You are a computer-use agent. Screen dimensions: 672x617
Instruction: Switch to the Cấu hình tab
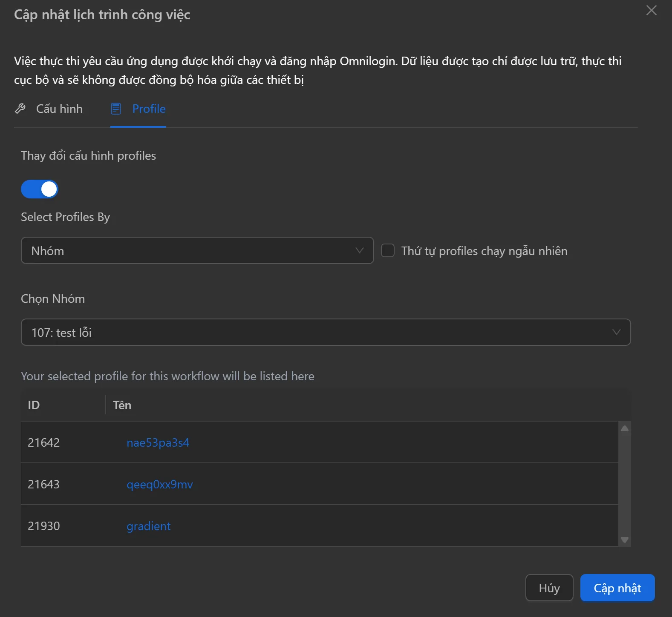pyautogui.click(x=59, y=109)
